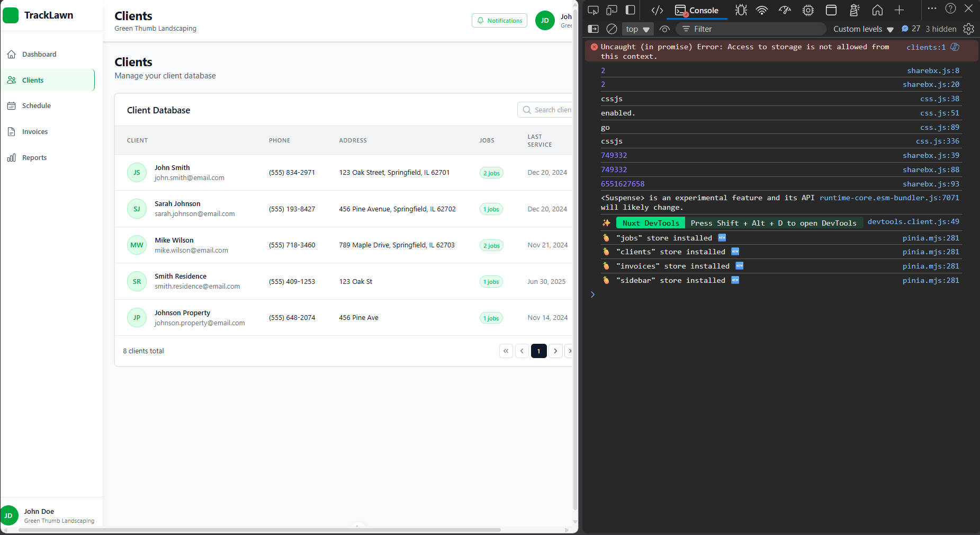
Task: Open the Invoices sidebar item
Action: click(x=48, y=132)
